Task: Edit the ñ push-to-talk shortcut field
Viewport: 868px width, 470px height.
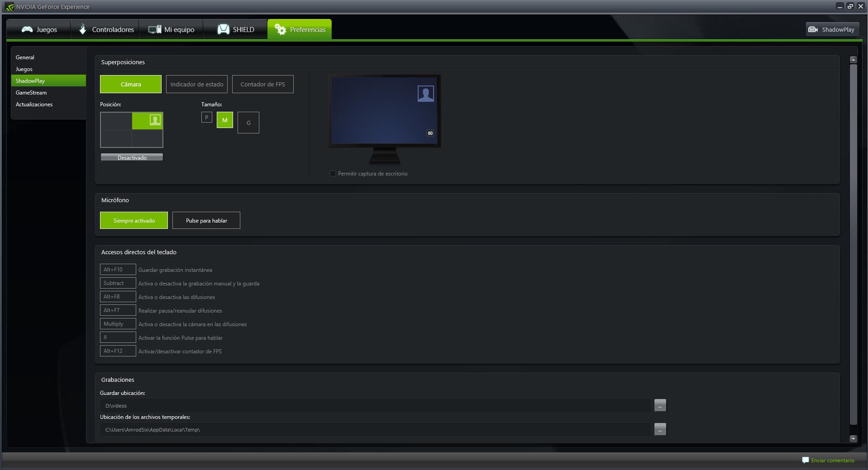Action: click(118, 337)
